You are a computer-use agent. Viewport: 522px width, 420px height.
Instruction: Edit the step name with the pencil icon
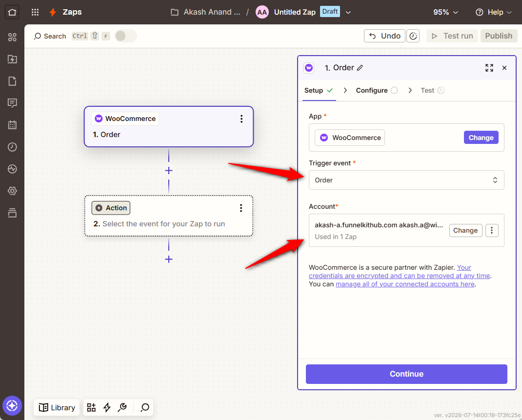pyautogui.click(x=360, y=68)
